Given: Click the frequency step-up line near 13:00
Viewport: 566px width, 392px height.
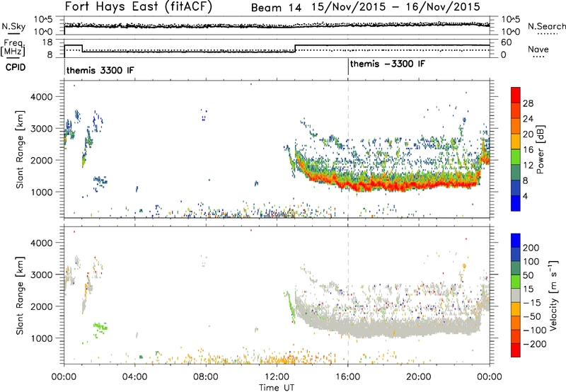Looking at the screenshot, I should click(295, 48).
